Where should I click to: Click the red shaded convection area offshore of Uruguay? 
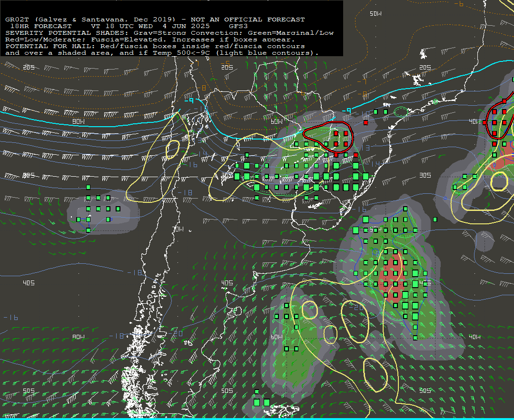coord(392,277)
